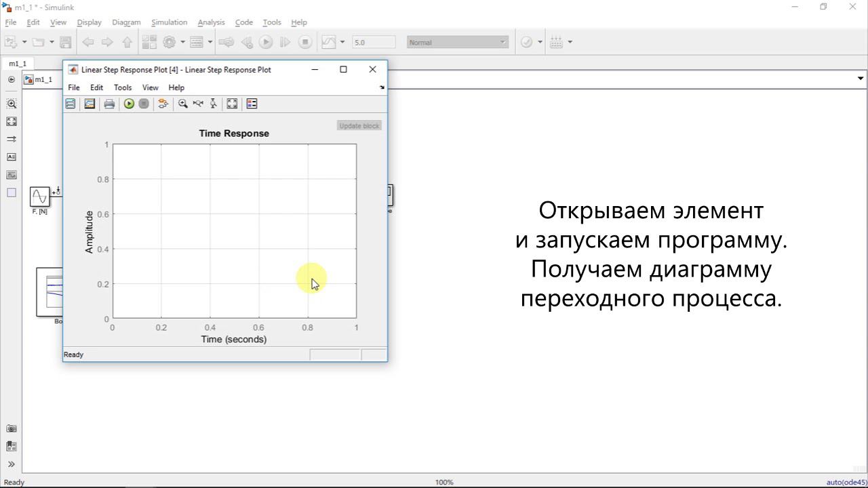Open Model Configuration Parameters gear icon
This screenshot has height=488, width=868.
170,42
